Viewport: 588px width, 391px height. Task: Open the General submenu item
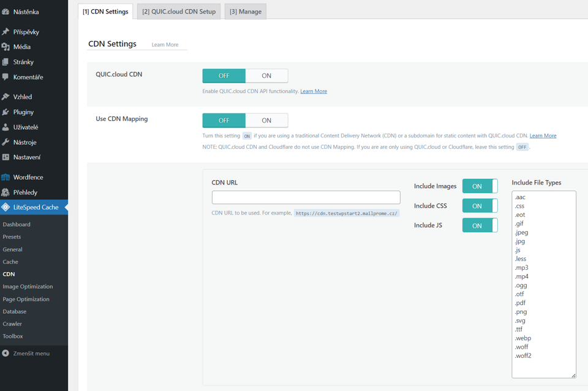tap(12, 249)
